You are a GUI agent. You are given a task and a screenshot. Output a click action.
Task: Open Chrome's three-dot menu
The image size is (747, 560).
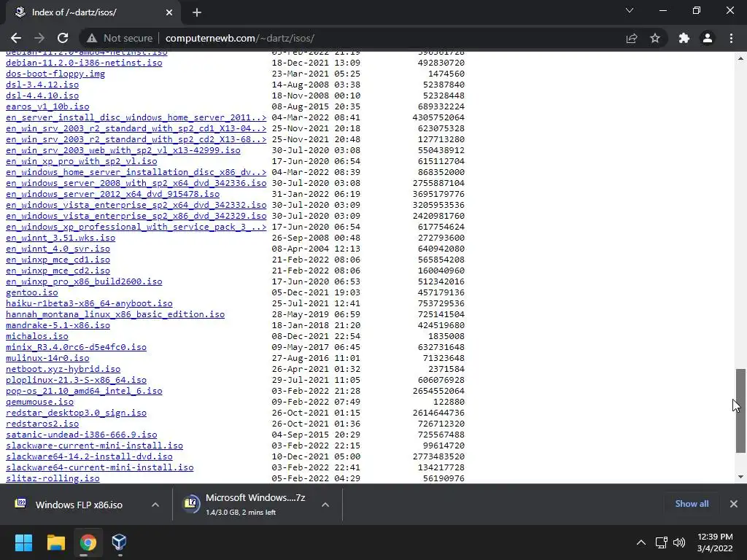(731, 38)
